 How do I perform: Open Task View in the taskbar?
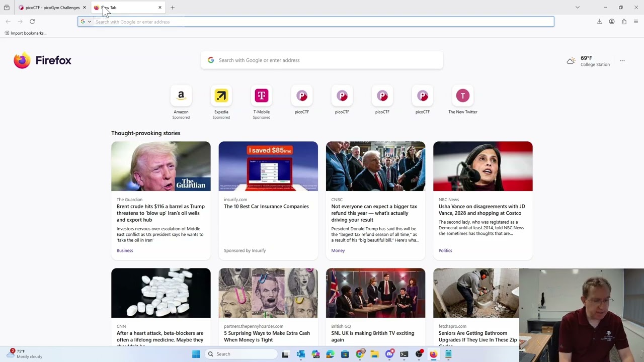coord(285,354)
